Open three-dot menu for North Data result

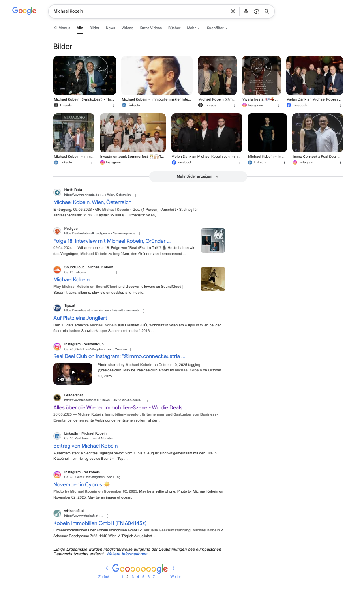135,195
